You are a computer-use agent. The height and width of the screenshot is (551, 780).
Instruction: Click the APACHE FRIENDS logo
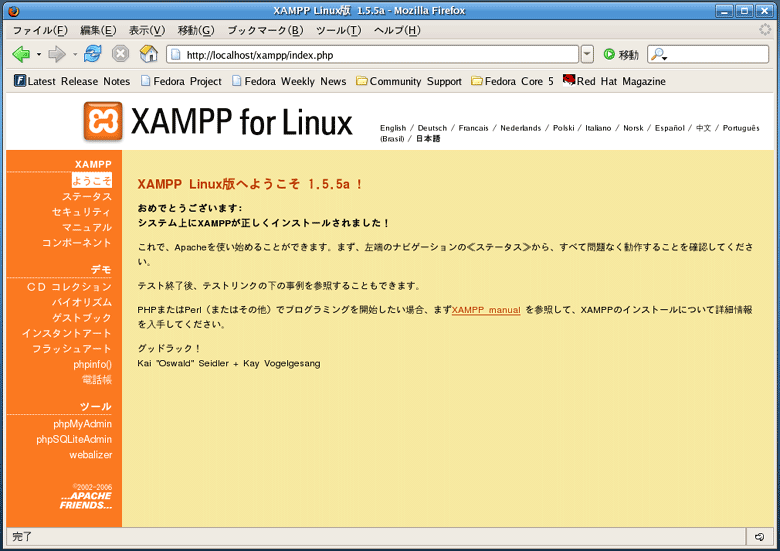[86, 500]
